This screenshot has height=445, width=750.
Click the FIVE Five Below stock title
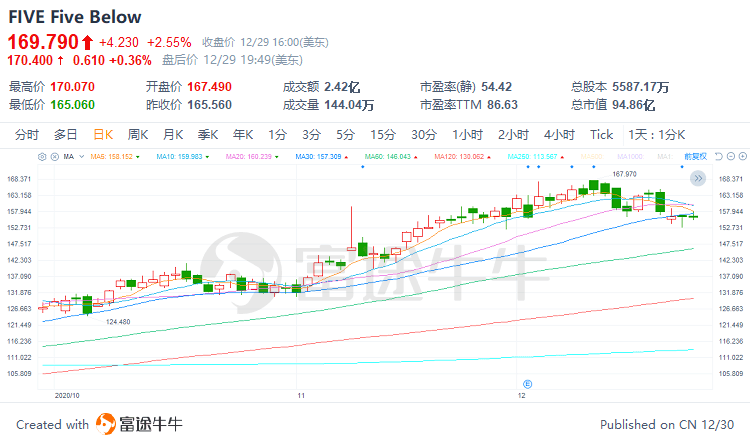click(x=75, y=17)
